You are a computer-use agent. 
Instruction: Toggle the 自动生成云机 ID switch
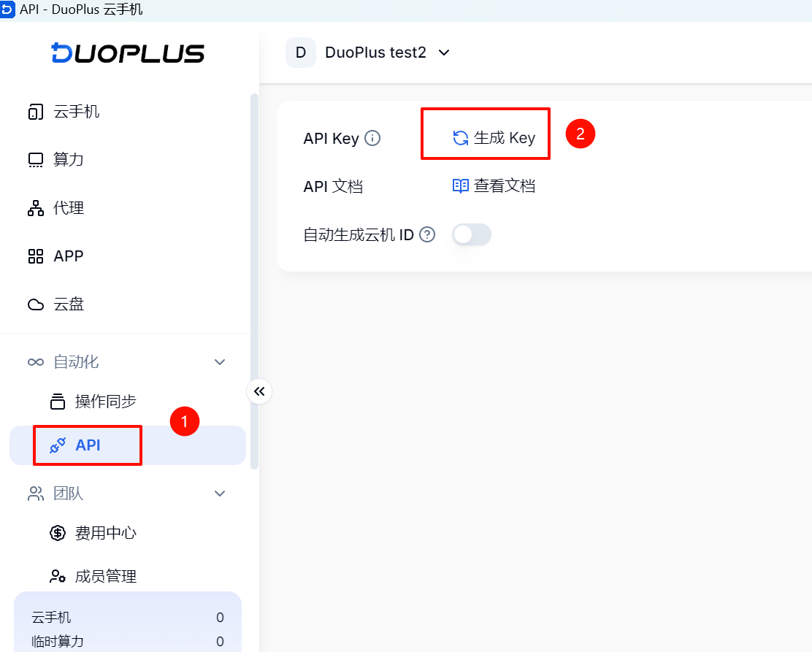tap(471, 234)
